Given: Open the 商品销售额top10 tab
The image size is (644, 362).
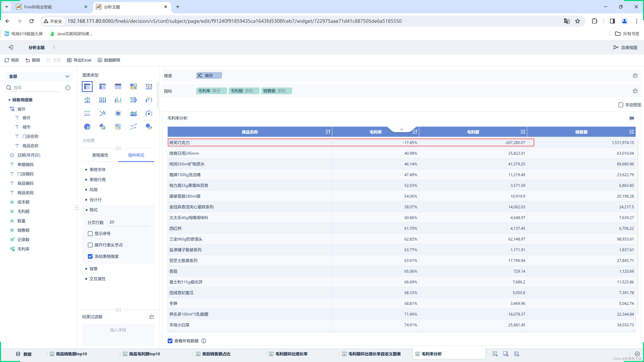Looking at the screenshot, I should [x=71, y=354].
